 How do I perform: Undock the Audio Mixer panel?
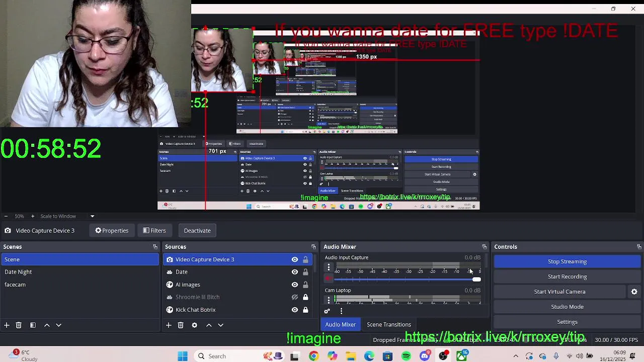coord(484,247)
